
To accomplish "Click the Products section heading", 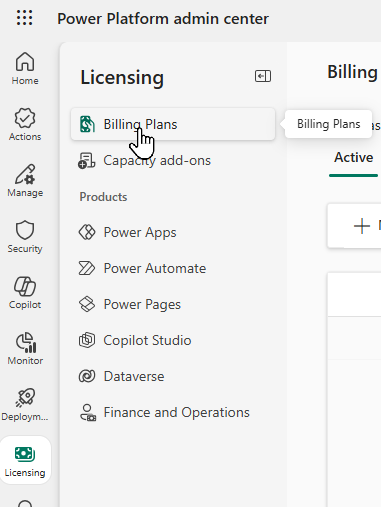I will pyautogui.click(x=103, y=197).
